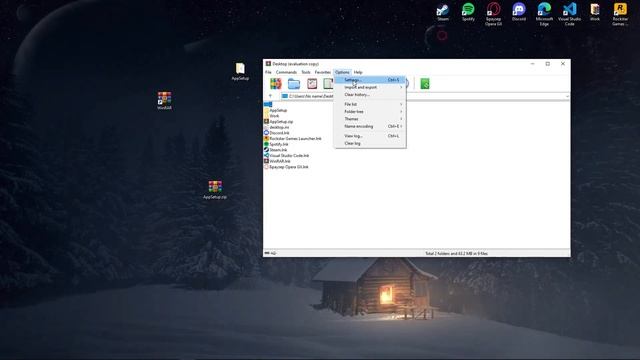The height and width of the screenshot is (360, 640).
Task: Click the Test archive toolbar icon
Action: coord(312,84)
